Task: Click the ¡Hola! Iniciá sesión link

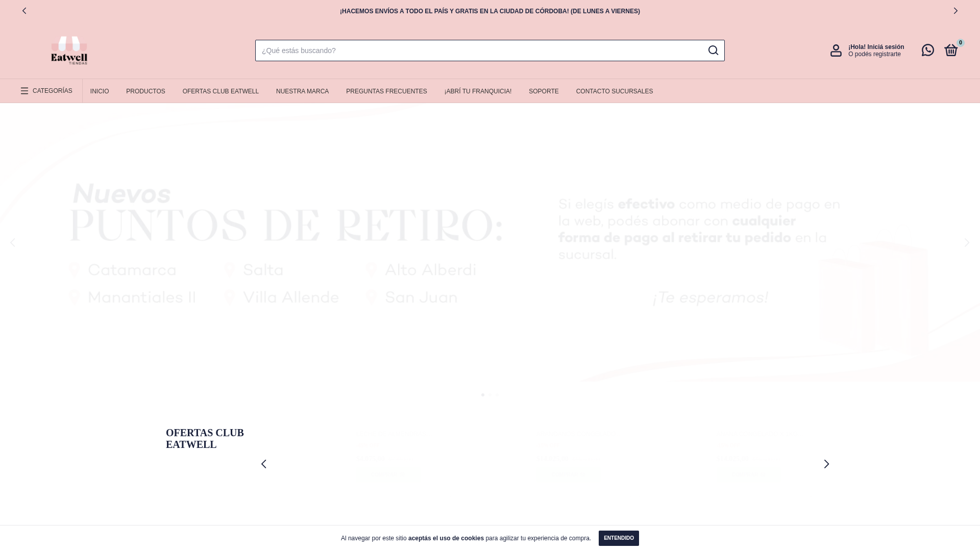Action: pos(876,47)
